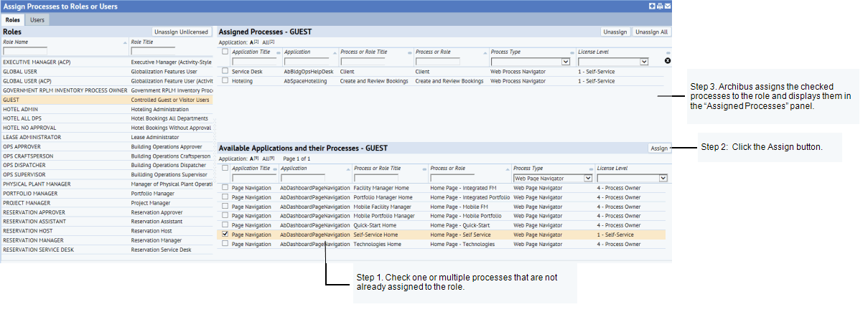Select the OPS APPROVER role
868x312 pixels.
[x=108, y=146]
